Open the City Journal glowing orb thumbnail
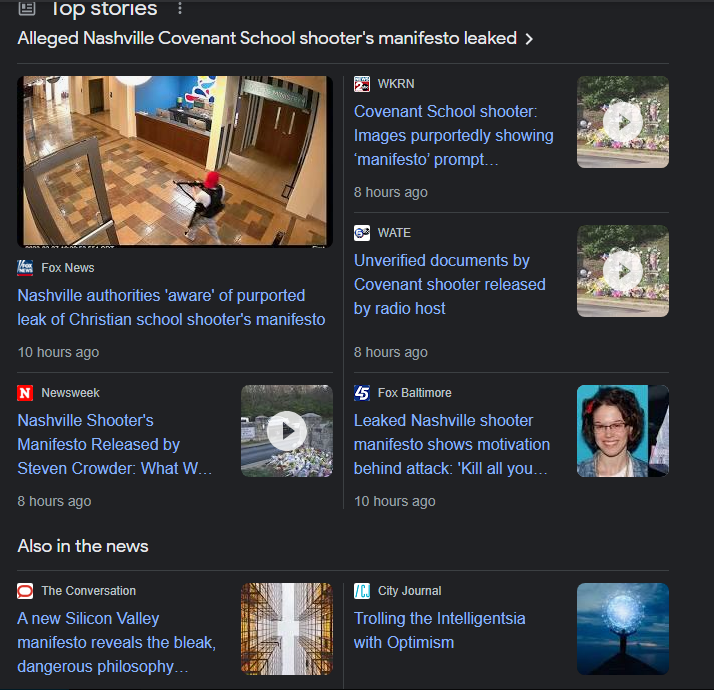This screenshot has height=690, width=714. 623,629
